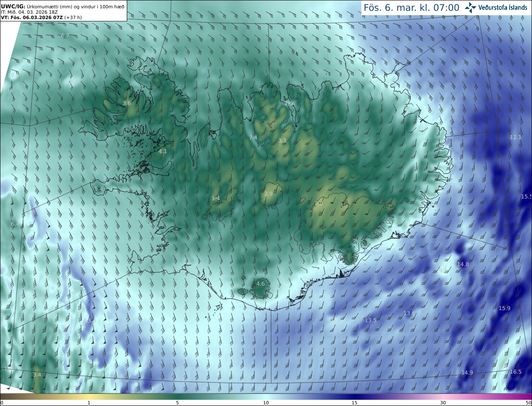Click the 15.9 value label on the map
532x406 pixels.
(x=504, y=308)
